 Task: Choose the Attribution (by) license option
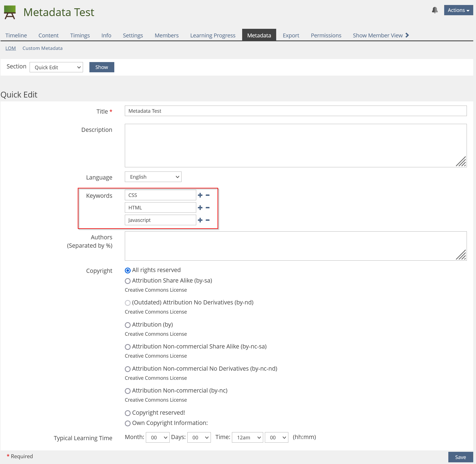coord(128,325)
